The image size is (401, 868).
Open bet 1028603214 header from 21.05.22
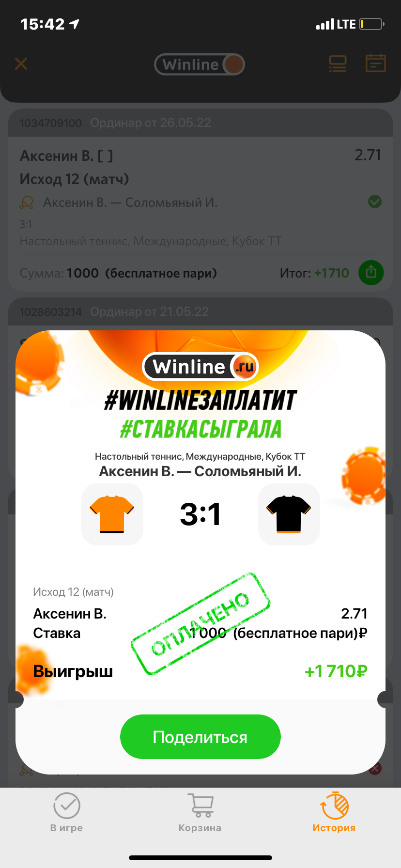[x=200, y=312]
